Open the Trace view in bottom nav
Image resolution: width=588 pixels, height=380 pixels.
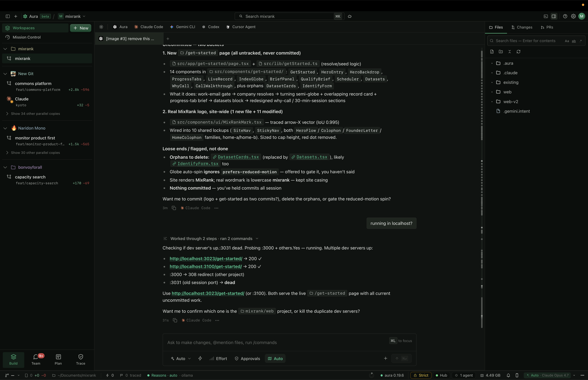pyautogui.click(x=81, y=359)
